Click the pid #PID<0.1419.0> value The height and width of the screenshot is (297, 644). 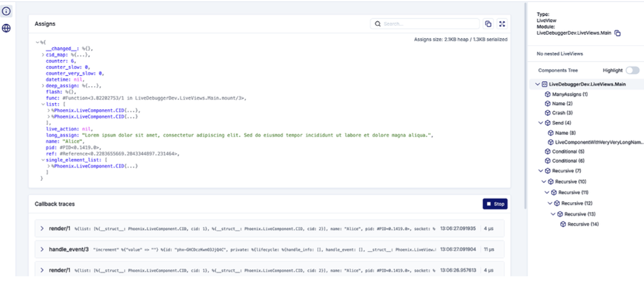pyautogui.click(x=80, y=148)
